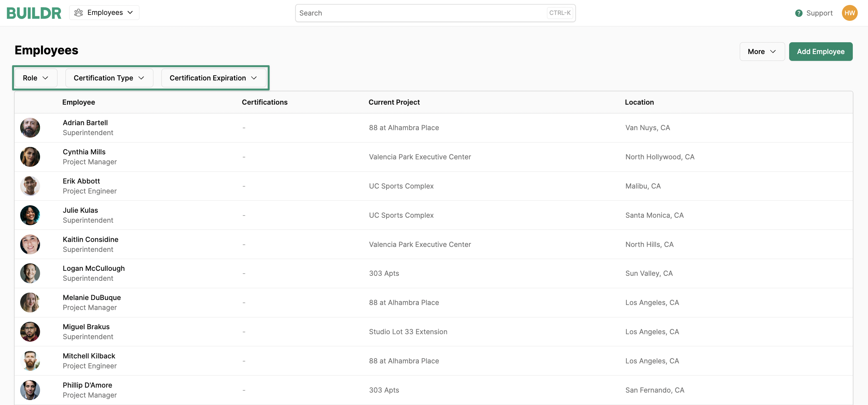Click Melanie DuBuque's Los Angeles, CA location
The image size is (868, 405).
click(652, 303)
